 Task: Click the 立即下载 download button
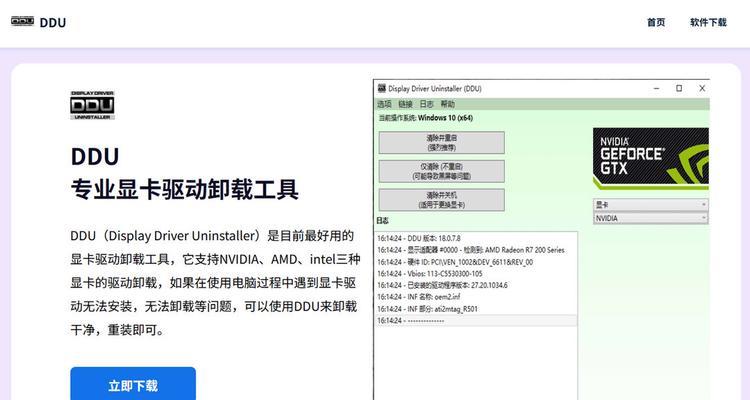coord(133,384)
